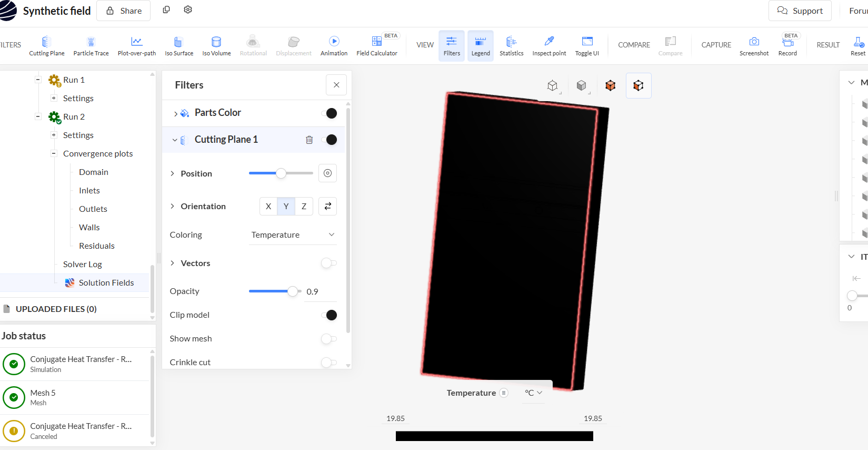Open project settings gear icon

pos(188,10)
